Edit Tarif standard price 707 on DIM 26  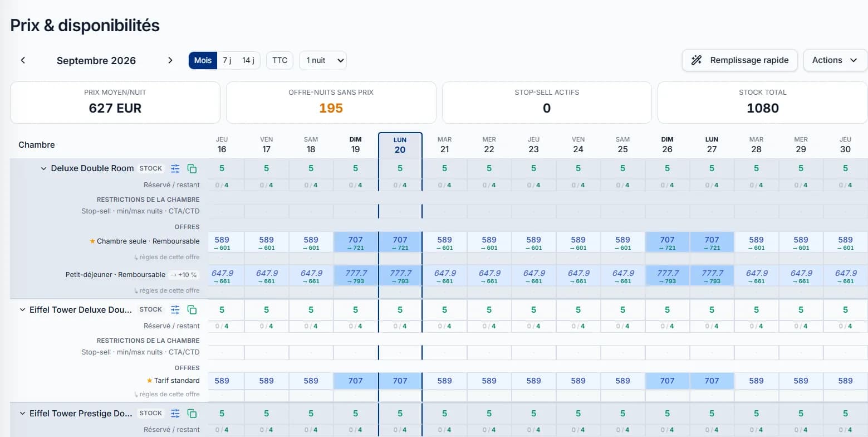(667, 381)
